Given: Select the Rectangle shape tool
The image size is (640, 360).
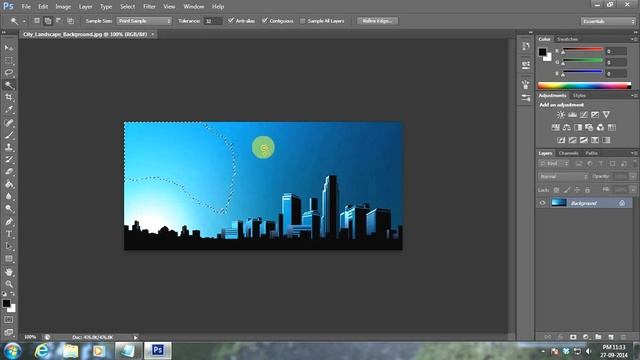Looking at the screenshot, I should tap(9, 259).
